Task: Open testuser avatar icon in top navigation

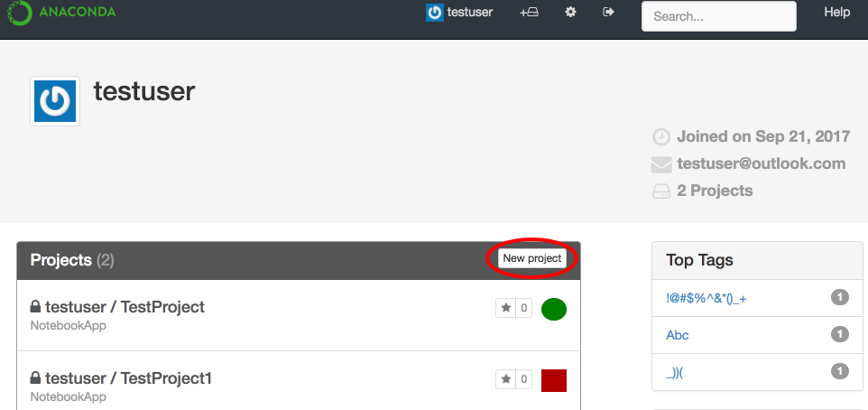Action: [435, 13]
